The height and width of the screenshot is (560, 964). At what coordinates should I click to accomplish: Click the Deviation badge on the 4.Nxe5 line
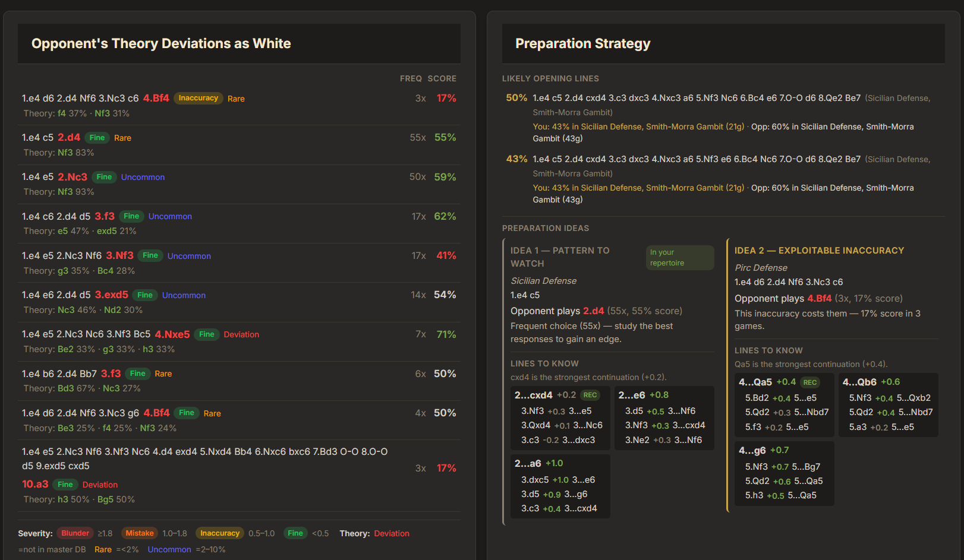(241, 334)
